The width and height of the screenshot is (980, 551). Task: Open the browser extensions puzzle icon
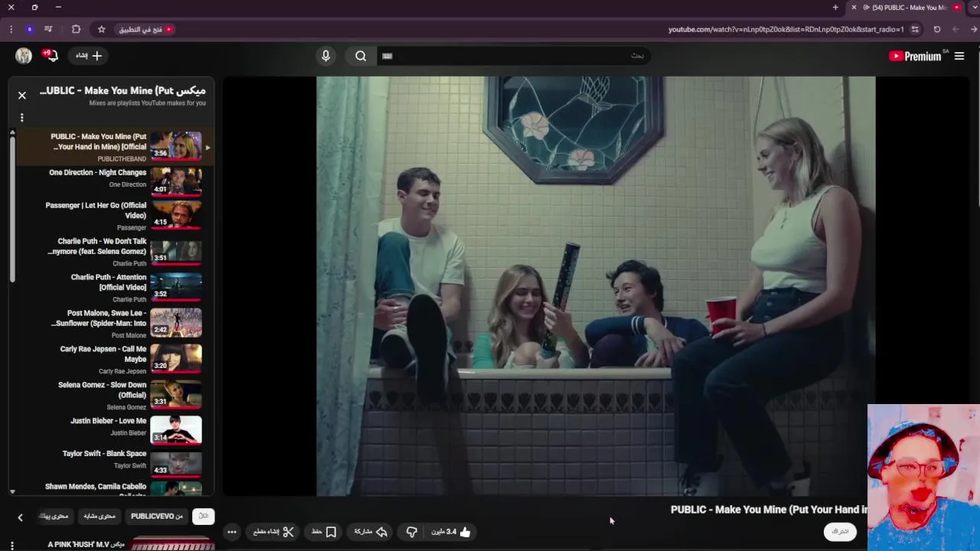coord(76,29)
